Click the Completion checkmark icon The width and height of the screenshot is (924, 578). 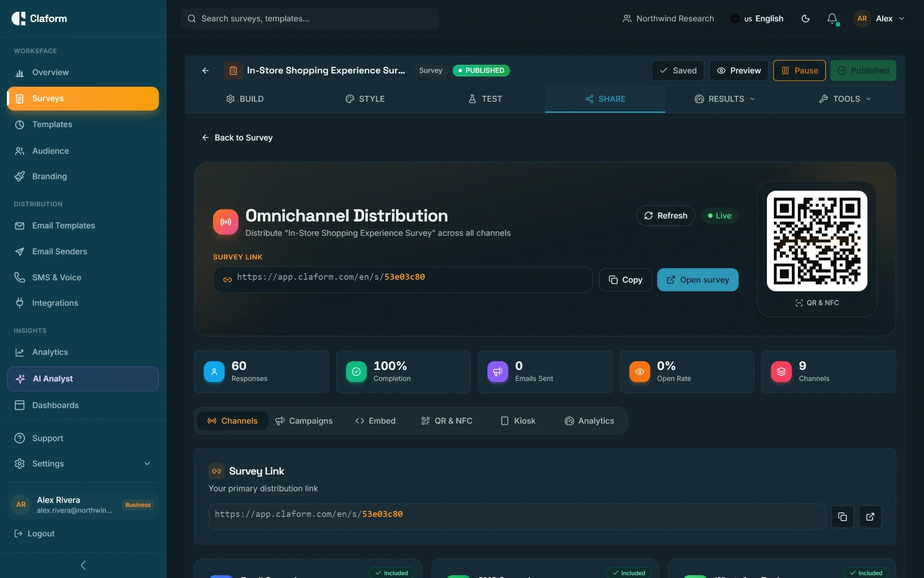click(x=356, y=372)
